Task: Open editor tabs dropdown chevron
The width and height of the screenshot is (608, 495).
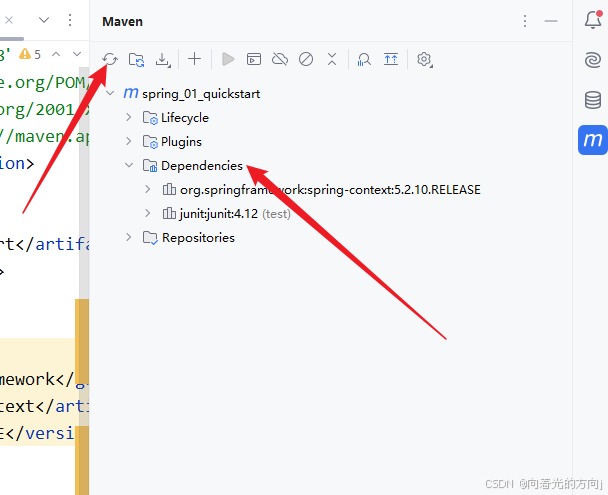Action: tap(44, 20)
